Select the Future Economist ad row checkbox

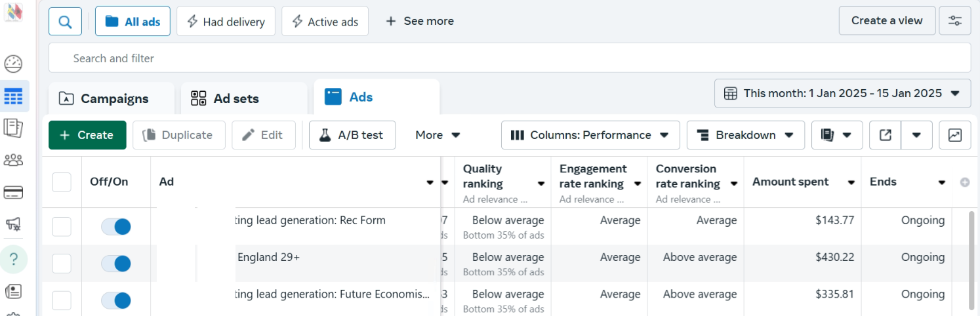(x=62, y=300)
